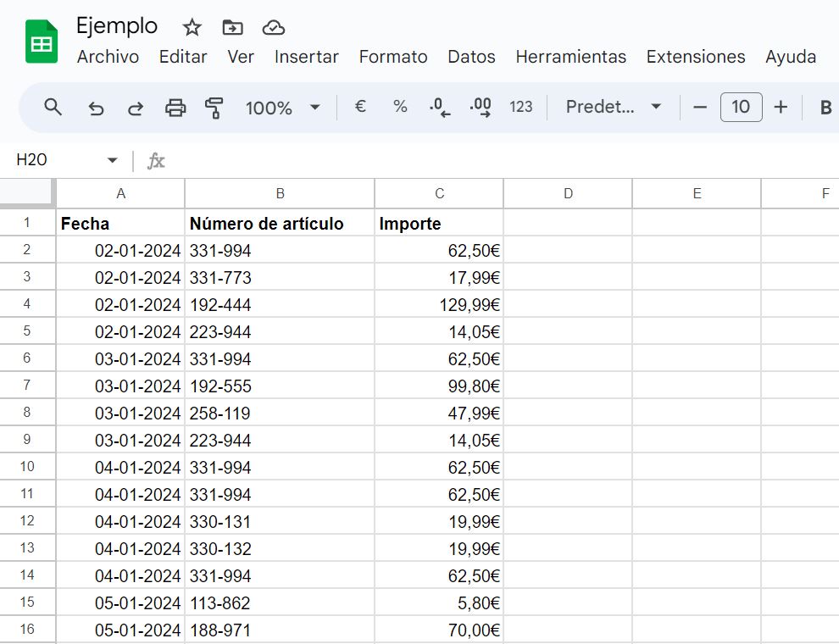Select row 16 header
The image size is (839, 644).
[27, 629]
